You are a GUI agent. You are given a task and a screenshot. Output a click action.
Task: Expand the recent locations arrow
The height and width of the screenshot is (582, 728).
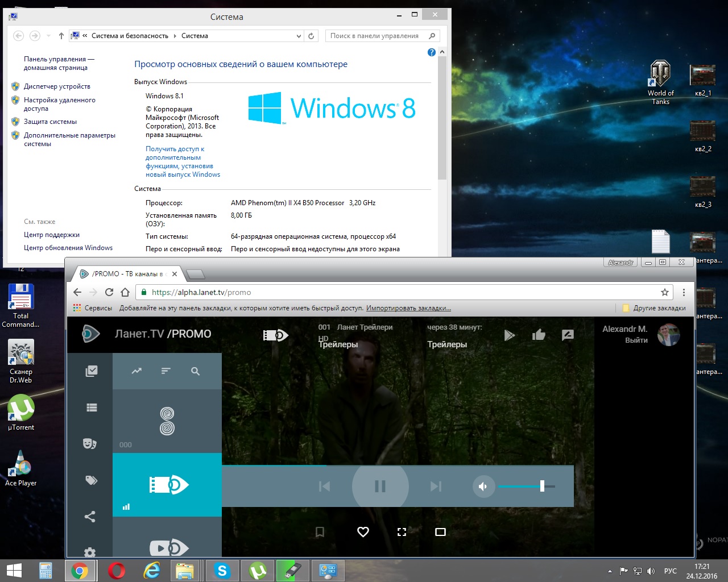coord(48,36)
